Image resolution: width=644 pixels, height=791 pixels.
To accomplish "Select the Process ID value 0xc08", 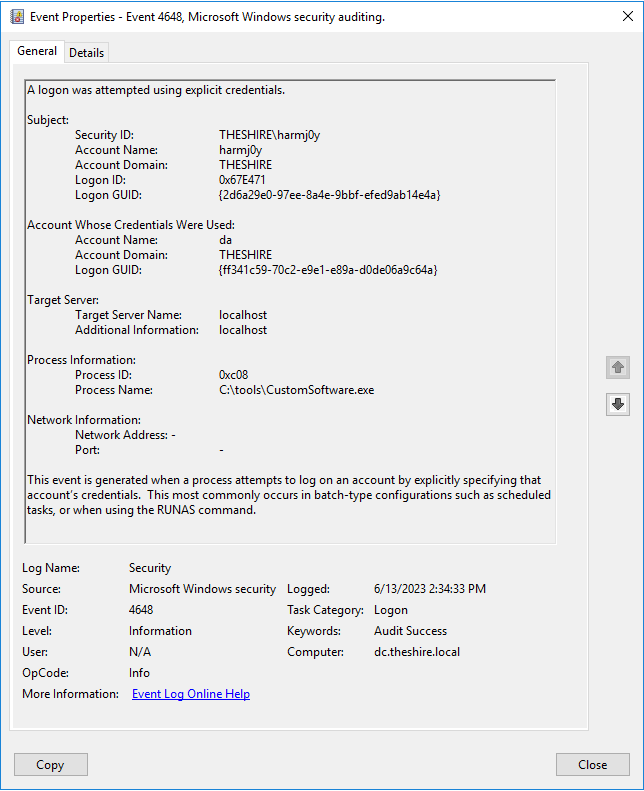I will pyautogui.click(x=233, y=375).
